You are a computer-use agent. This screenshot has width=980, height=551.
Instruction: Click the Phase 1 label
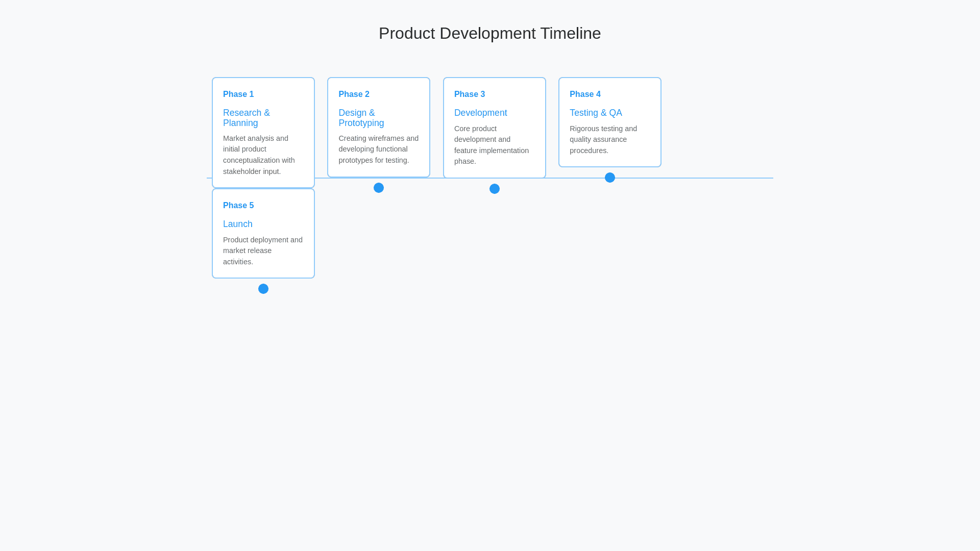238,94
